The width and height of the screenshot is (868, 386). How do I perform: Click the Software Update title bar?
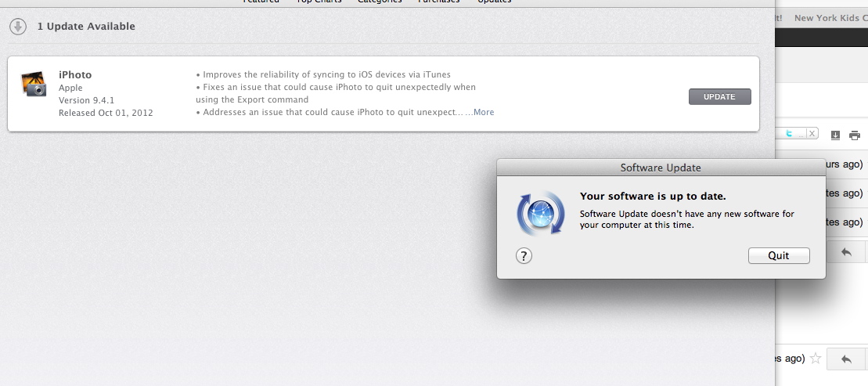[661, 168]
